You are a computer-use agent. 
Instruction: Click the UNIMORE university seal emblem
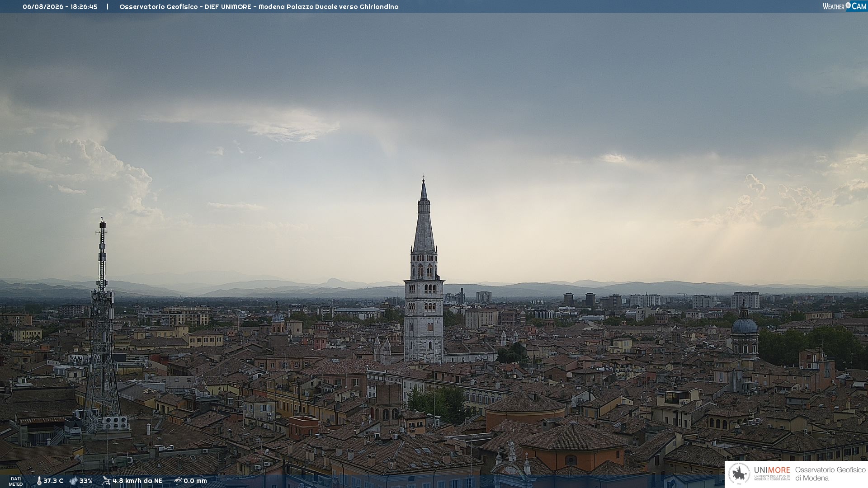tap(740, 474)
